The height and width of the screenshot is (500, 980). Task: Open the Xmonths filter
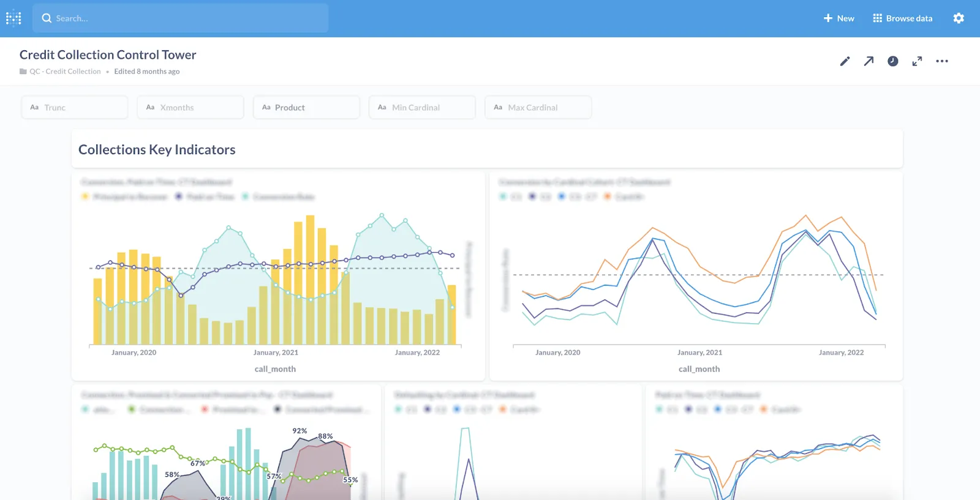point(190,108)
